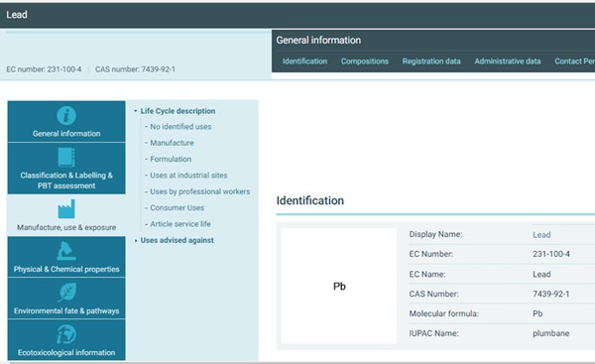Viewport: 595px width, 364px height.
Task: Click the General information 'i' icon
Action: click(66, 115)
